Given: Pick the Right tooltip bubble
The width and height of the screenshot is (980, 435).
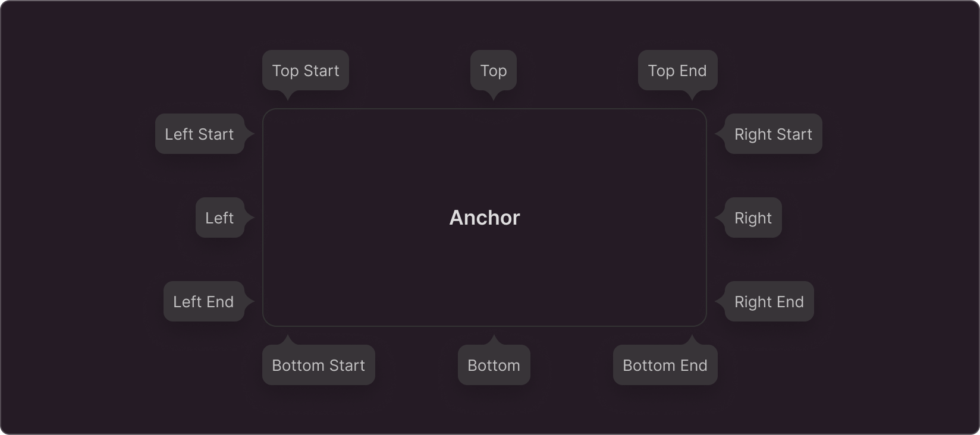Looking at the screenshot, I should coord(753,218).
